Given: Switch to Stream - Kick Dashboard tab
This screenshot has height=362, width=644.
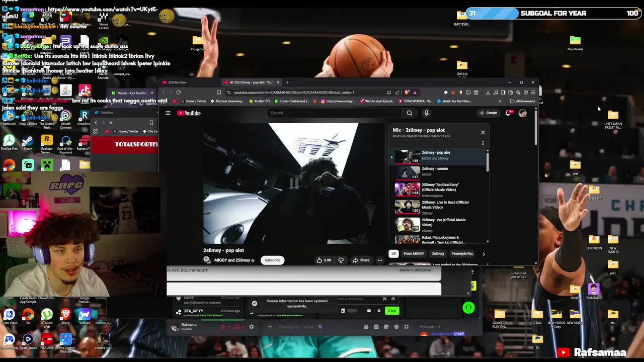Looking at the screenshot, I should click(x=132, y=93).
